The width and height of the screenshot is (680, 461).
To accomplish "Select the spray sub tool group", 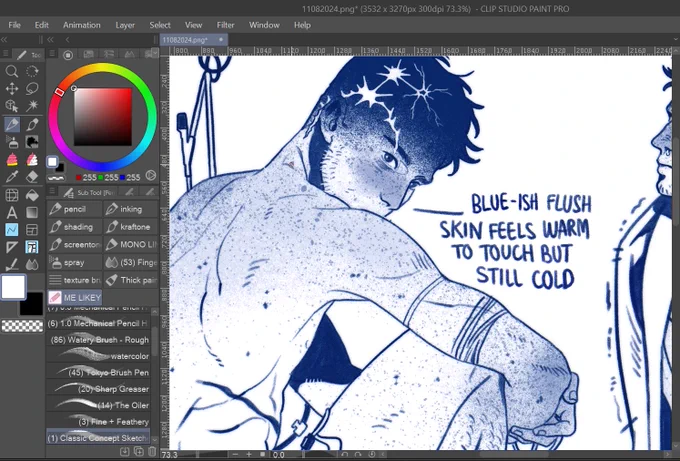I will pos(74,262).
